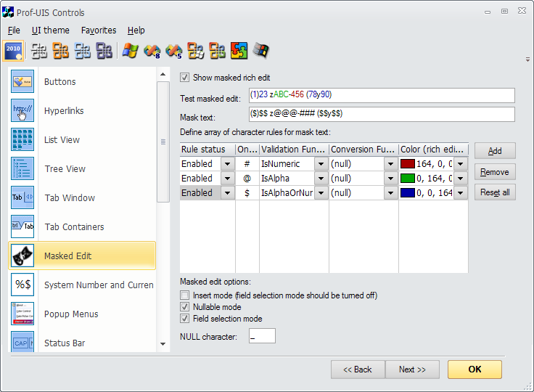The height and width of the screenshot is (392, 534).
Task: Click the OK button
Action: (x=475, y=369)
